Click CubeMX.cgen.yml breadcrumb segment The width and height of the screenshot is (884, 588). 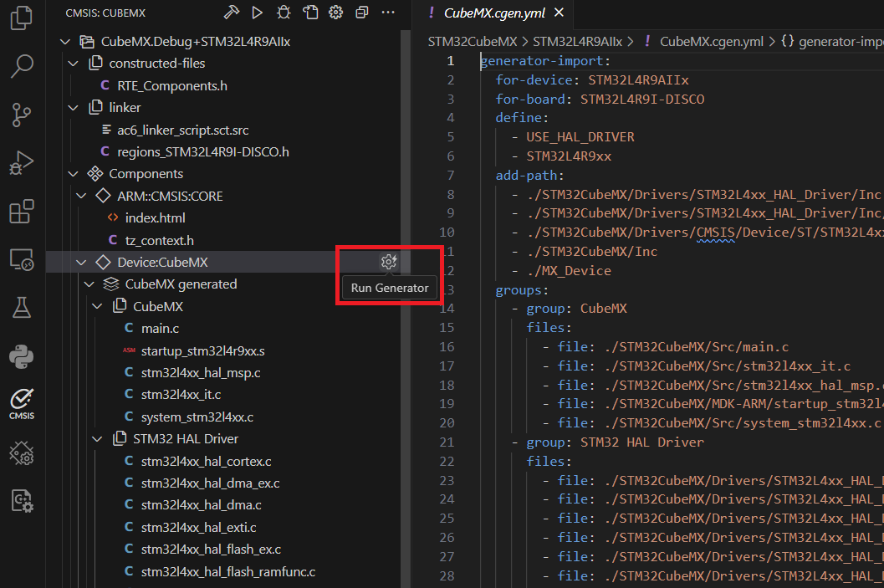click(x=712, y=42)
